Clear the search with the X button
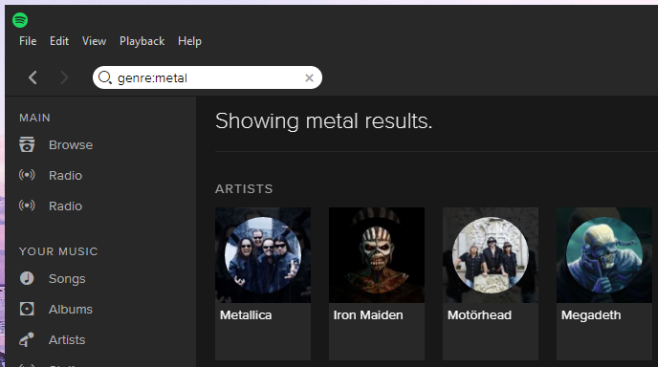Image resolution: width=658 pixels, height=367 pixels. click(x=309, y=78)
